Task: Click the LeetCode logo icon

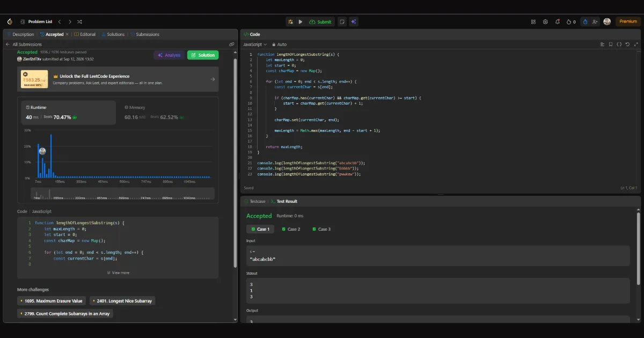Action: [x=10, y=21]
